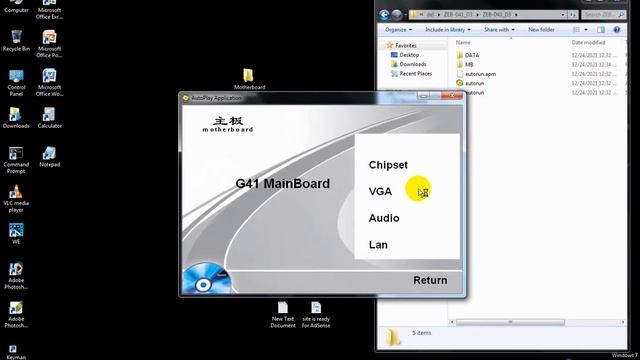Click change view icon in Explorer
Viewport: 640px width, 360px height.
tap(576, 30)
